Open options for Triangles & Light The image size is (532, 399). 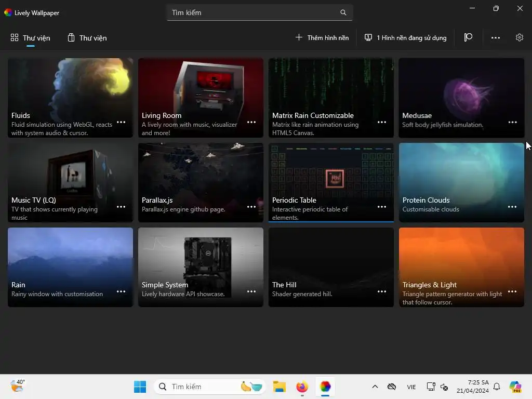click(x=512, y=291)
